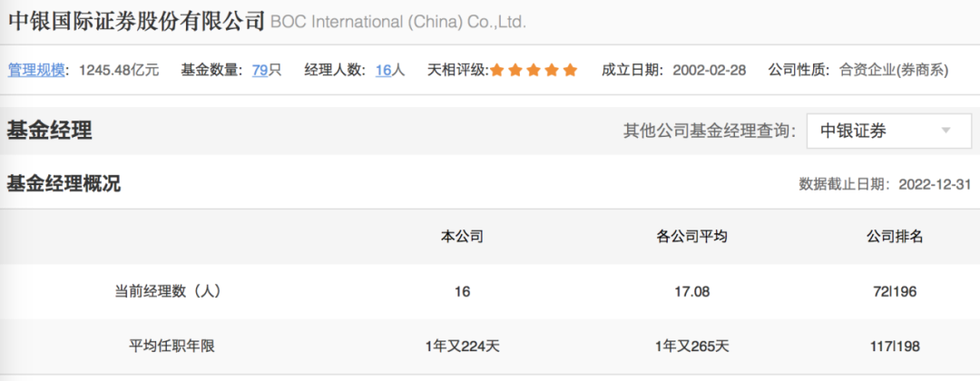Click the company name 中银国际证券股份有限公司
The image size is (980, 381).
136,21
